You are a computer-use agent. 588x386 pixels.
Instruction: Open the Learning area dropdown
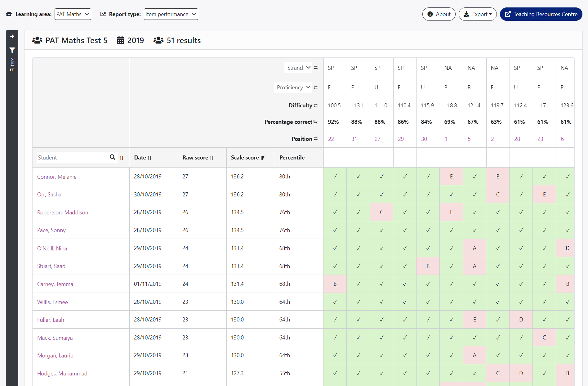(73, 14)
